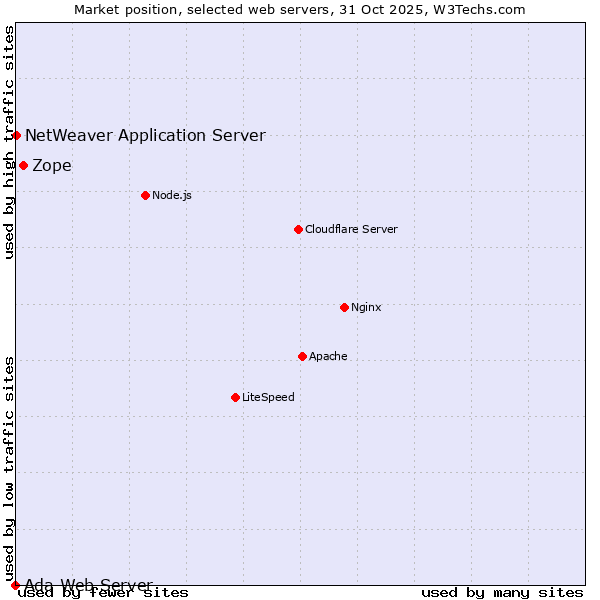Select the Nginx red diamond marker
Viewport: 600px width, 600px height.
(x=344, y=307)
